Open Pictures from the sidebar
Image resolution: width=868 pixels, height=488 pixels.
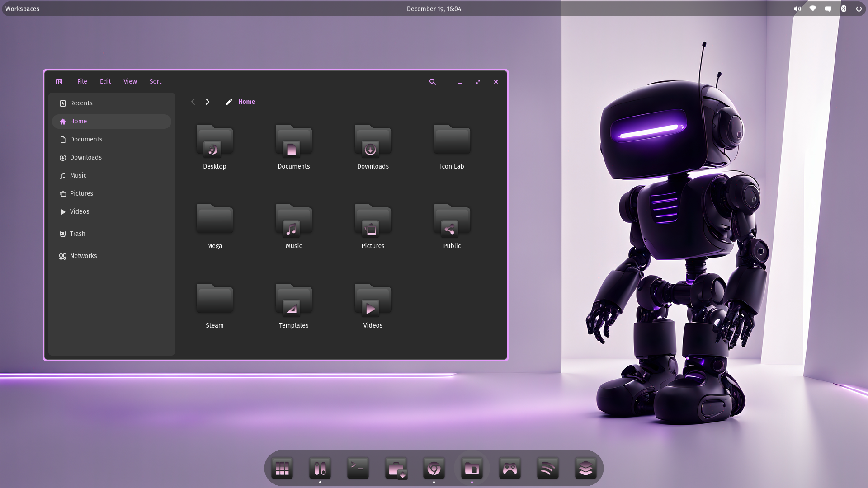tap(112, 193)
